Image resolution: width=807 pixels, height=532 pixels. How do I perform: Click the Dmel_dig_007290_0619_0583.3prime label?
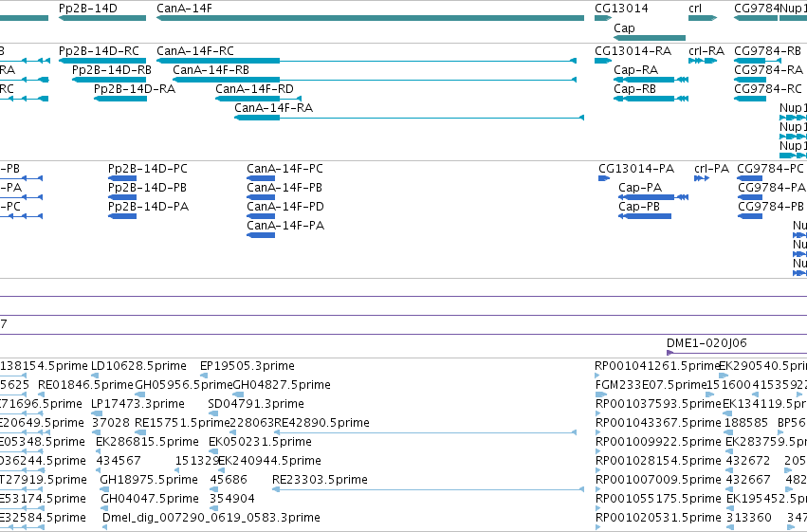tap(211, 518)
